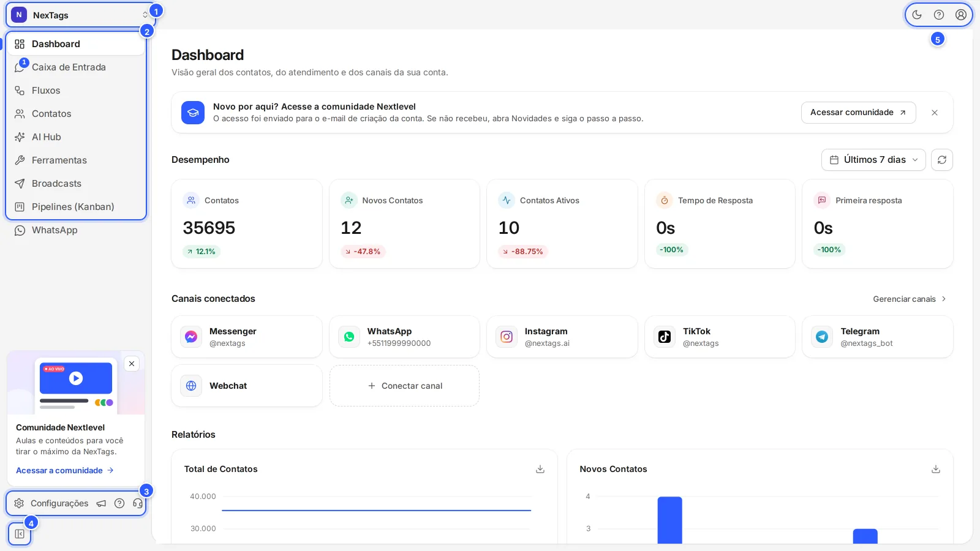980x551 pixels.
Task: Click the Contatos Ativos pulse icon
Action: pyautogui.click(x=507, y=200)
